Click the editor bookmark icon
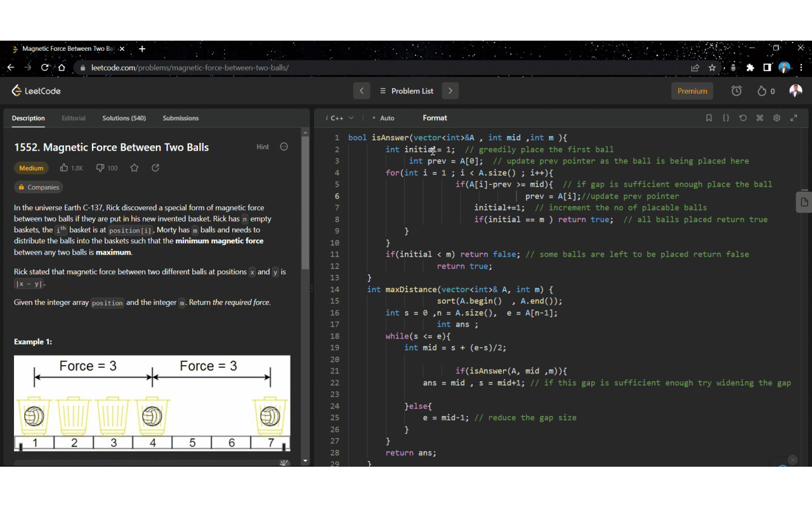 pyautogui.click(x=709, y=118)
